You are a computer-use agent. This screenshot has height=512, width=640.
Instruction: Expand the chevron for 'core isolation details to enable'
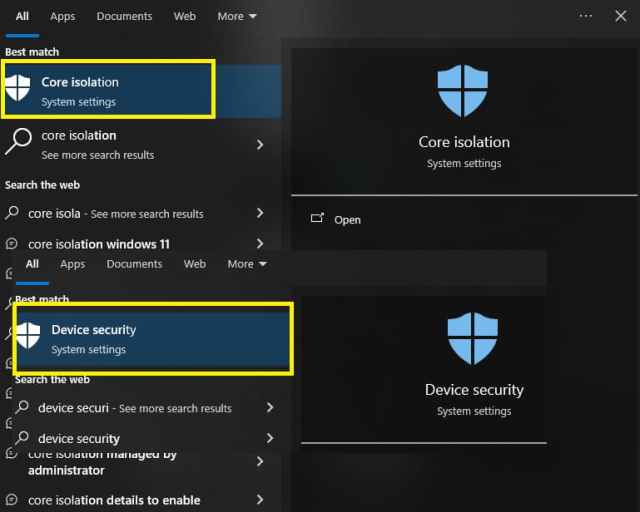tap(260, 500)
